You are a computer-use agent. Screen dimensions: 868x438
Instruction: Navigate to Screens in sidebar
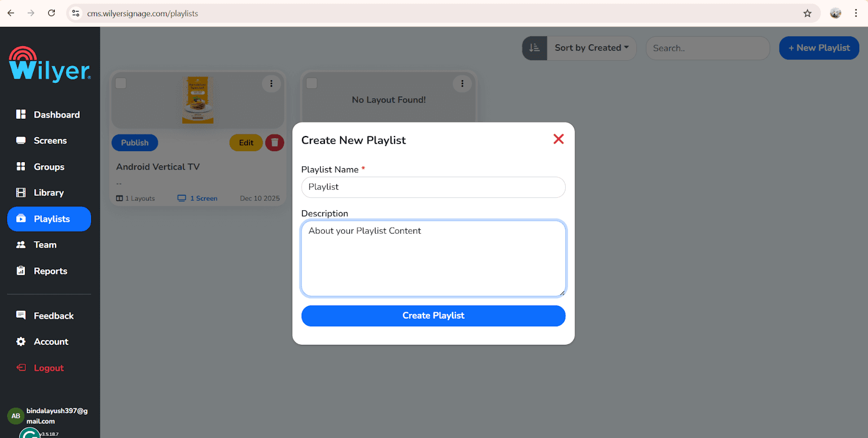click(49, 140)
